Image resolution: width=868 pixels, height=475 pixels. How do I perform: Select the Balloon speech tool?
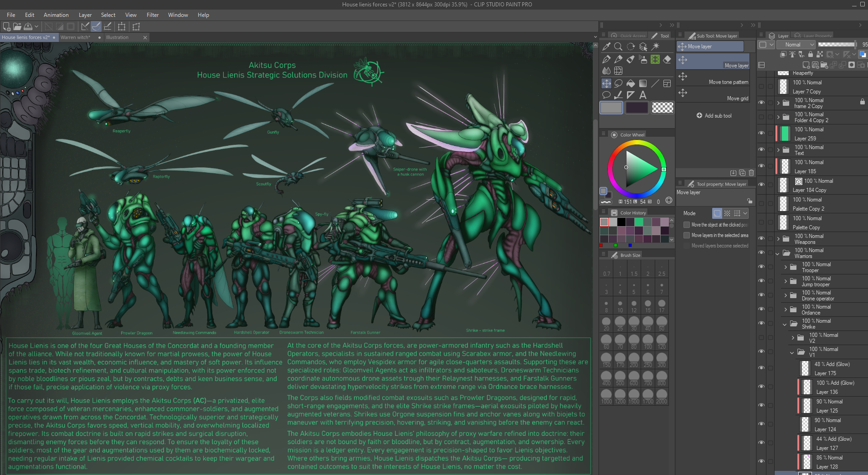606,95
